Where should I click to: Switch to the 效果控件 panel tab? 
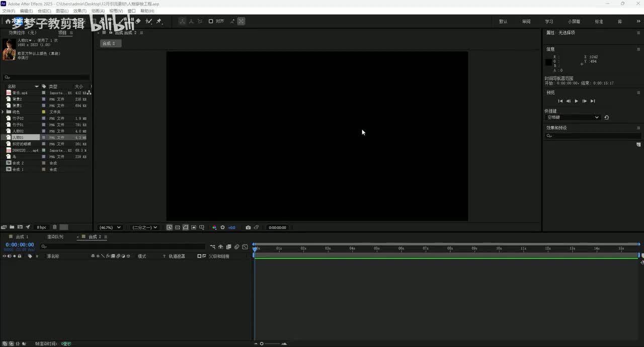pos(23,33)
